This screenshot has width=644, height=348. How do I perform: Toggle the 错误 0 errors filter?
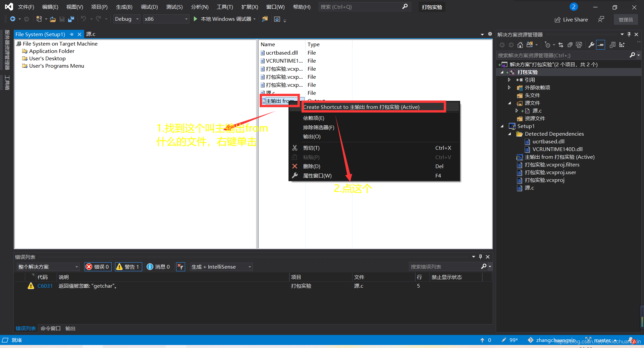[x=98, y=267]
